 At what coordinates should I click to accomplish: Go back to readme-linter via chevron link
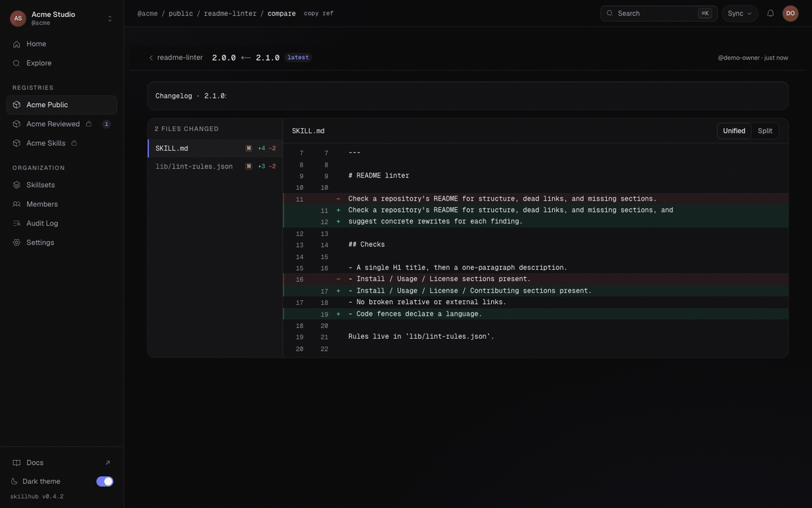point(176,58)
